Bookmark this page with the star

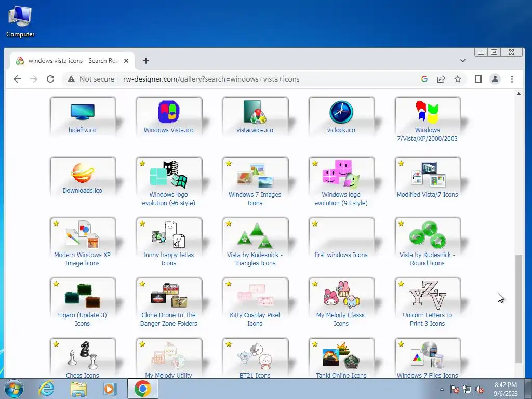(458, 79)
